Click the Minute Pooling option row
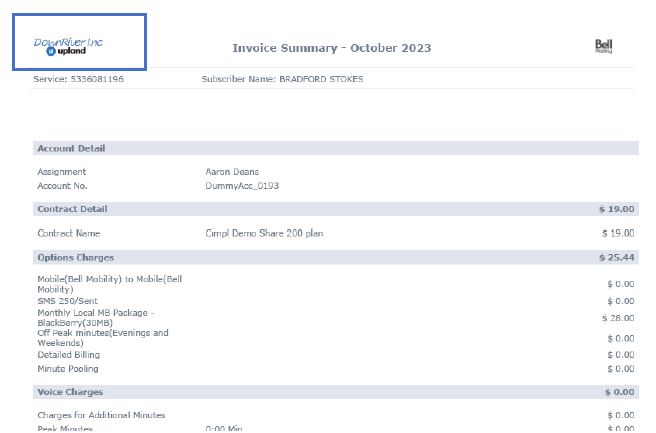656x433 pixels. tap(66, 369)
